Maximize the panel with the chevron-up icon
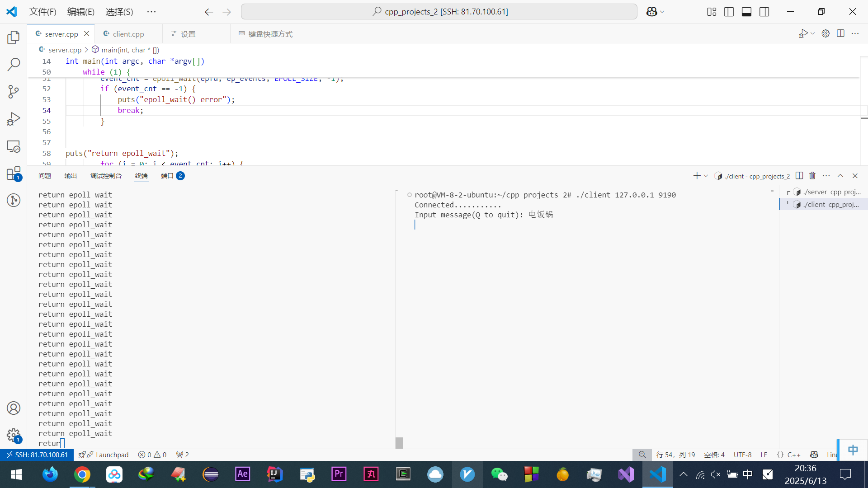This screenshot has width=868, height=488. (840, 176)
